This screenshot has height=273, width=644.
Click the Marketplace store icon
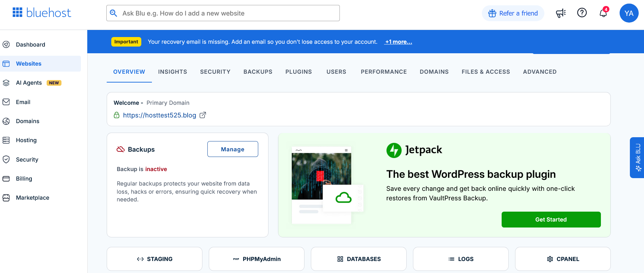[6, 198]
